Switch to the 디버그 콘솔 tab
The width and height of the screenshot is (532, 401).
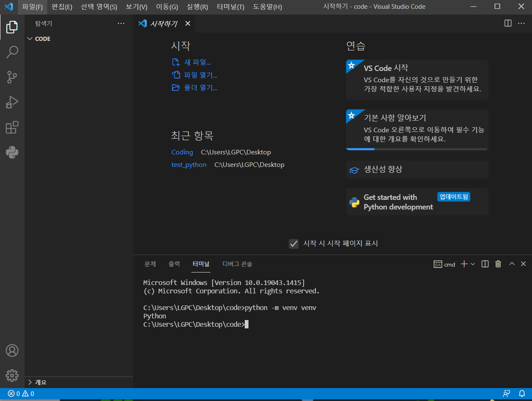pos(237,264)
